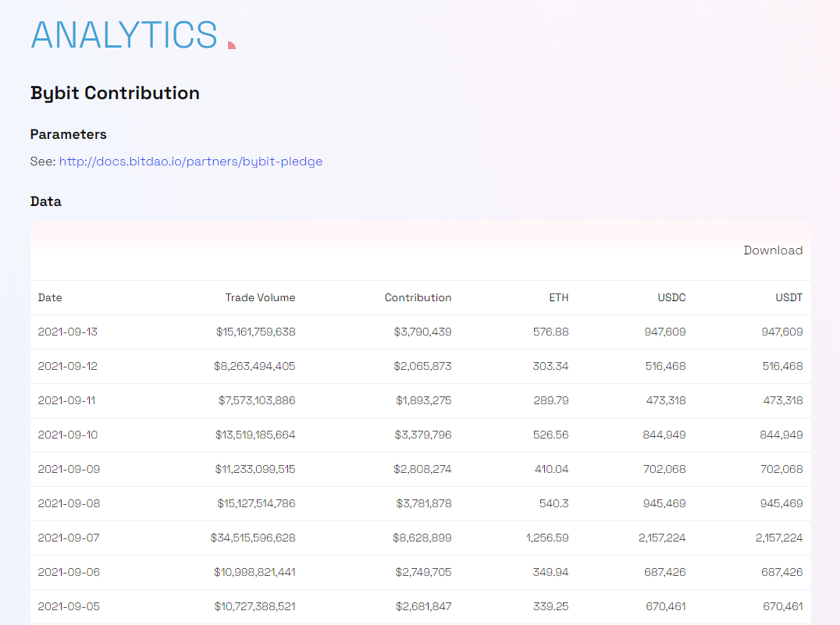Viewport: 840px width, 625px height.
Task: Click contribution value $2,749,705
Action: click(x=423, y=572)
